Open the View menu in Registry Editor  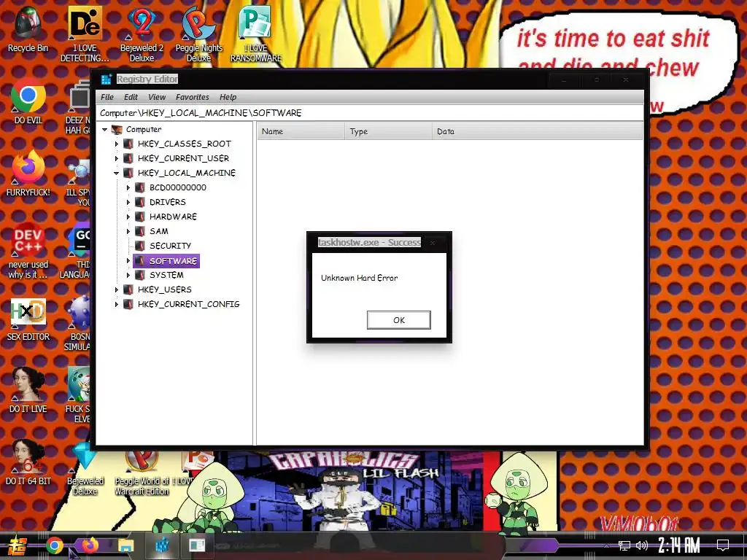157,97
